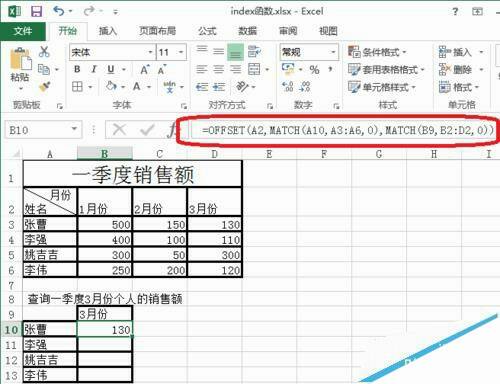The image size is (500, 384).
Task: Click cell B11 next to 李强
Action: point(105,344)
